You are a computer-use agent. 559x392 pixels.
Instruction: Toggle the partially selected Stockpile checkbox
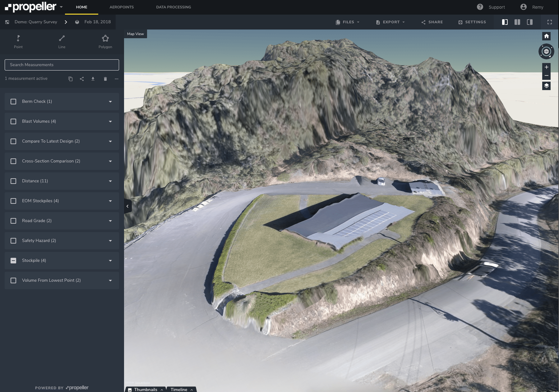[x=13, y=260]
